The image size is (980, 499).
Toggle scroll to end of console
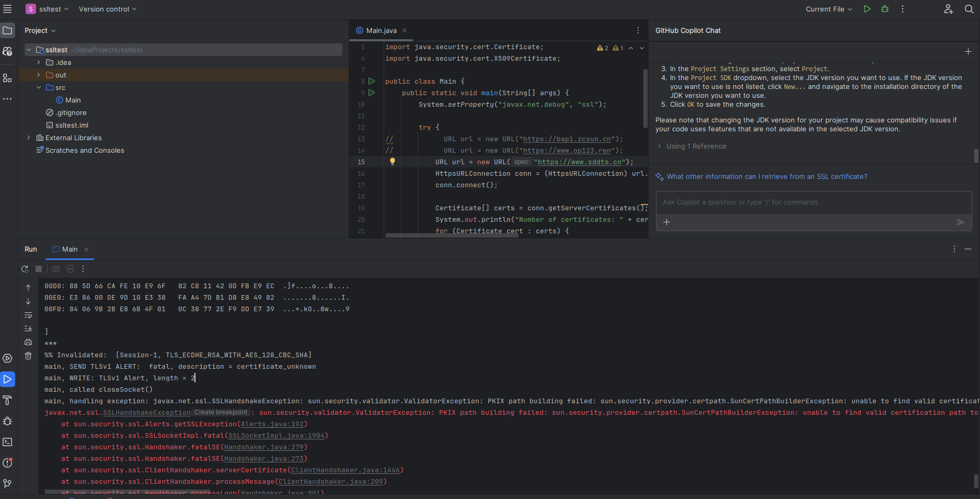click(x=28, y=328)
